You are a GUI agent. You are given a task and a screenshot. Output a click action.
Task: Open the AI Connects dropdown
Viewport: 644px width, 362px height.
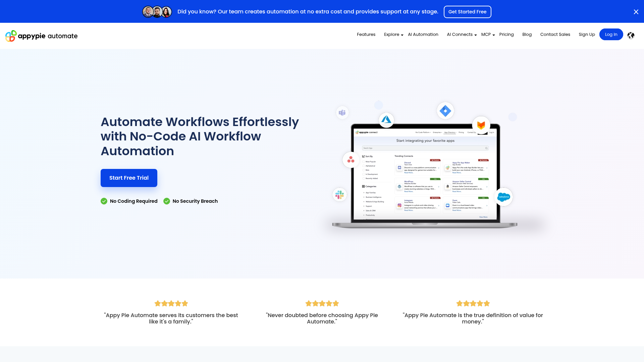[461, 35]
